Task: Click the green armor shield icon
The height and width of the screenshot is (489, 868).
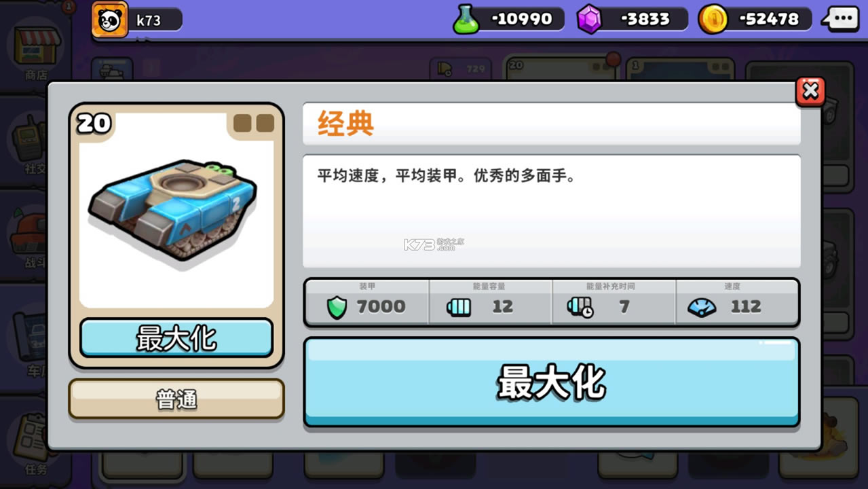Action: coord(337,308)
